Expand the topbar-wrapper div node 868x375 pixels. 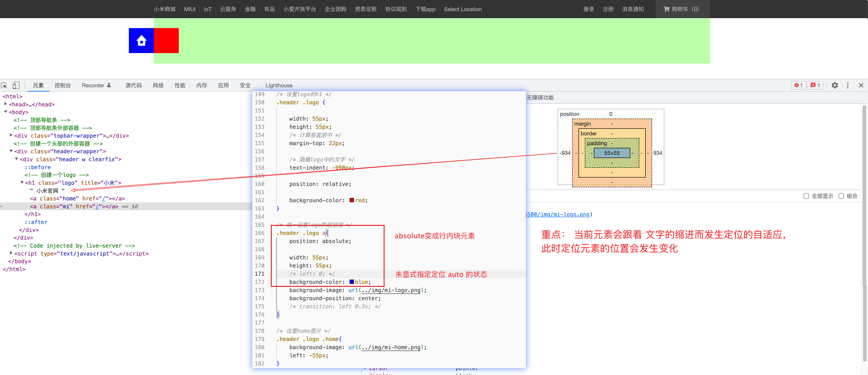tap(11, 135)
